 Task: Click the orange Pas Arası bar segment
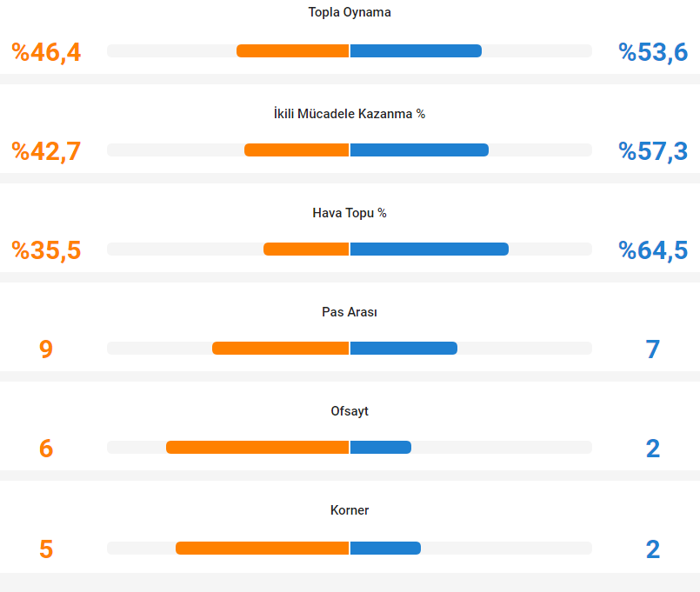coord(281,348)
